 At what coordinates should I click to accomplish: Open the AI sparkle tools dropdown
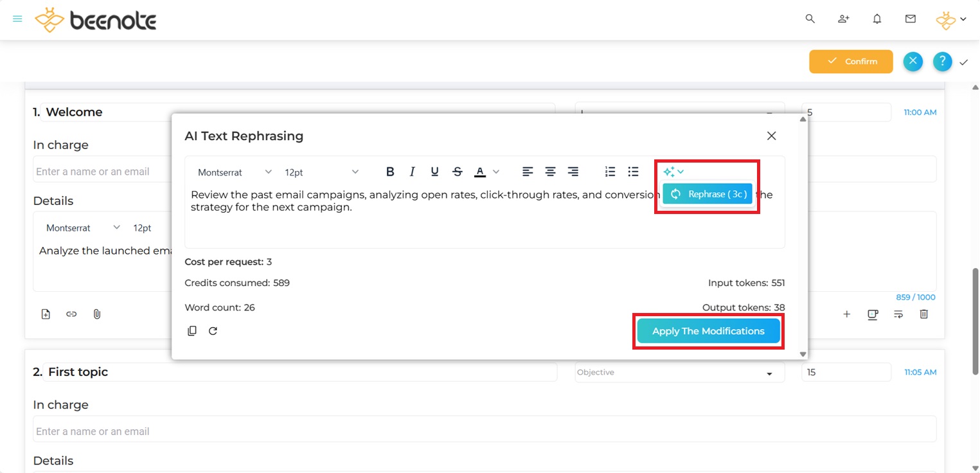pos(673,172)
